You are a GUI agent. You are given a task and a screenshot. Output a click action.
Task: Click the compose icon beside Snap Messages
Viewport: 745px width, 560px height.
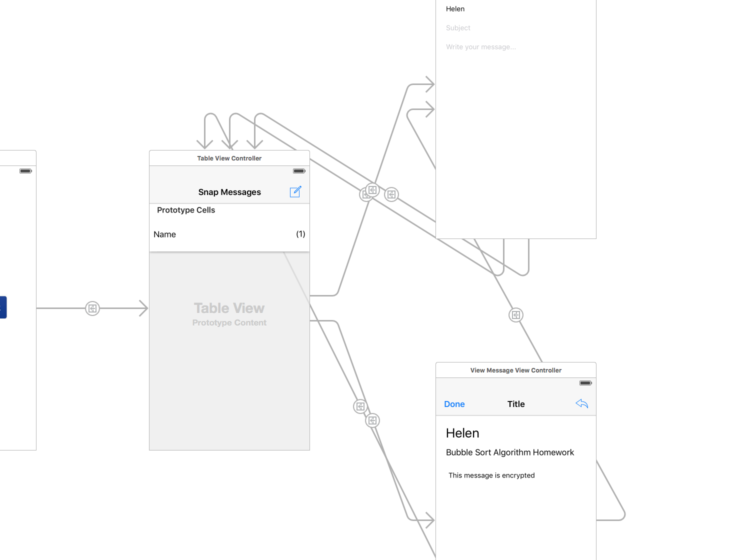click(x=295, y=191)
